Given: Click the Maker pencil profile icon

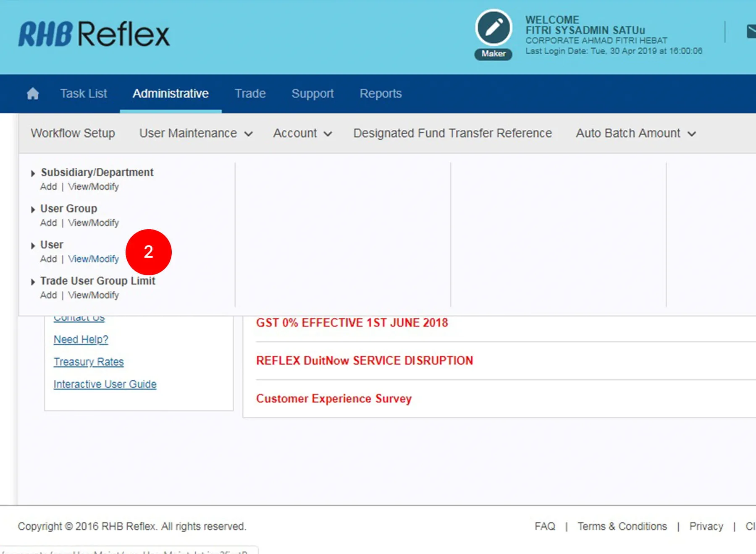Looking at the screenshot, I should [x=493, y=28].
